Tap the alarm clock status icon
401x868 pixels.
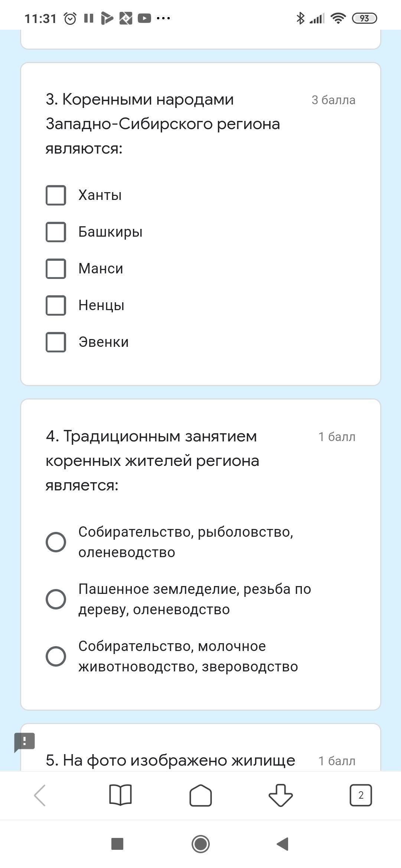(x=70, y=18)
